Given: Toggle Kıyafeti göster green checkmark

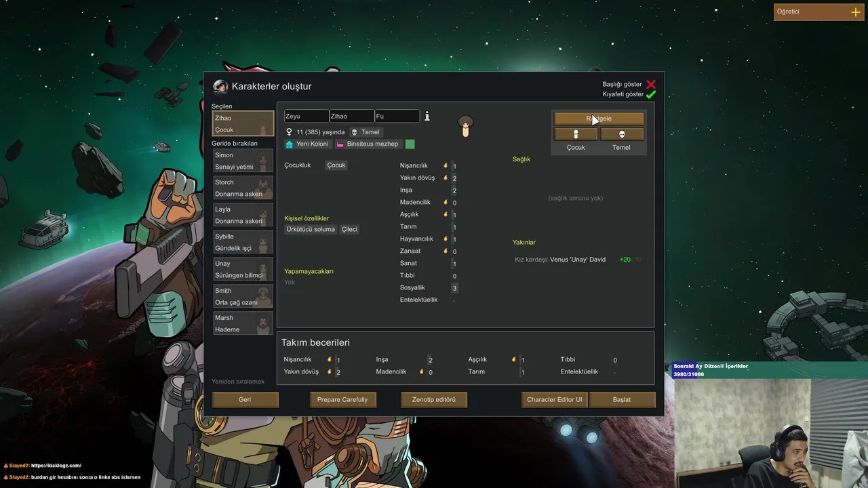Looking at the screenshot, I should (651, 94).
